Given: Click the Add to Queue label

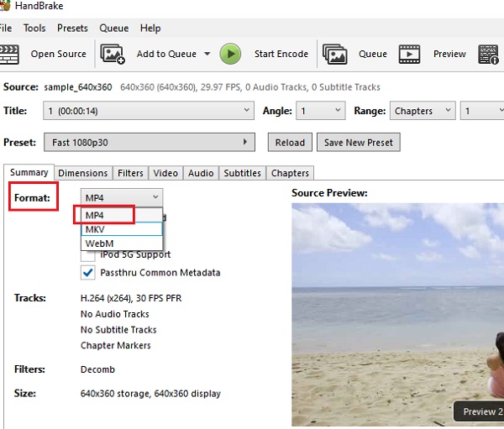Looking at the screenshot, I should click(166, 54).
